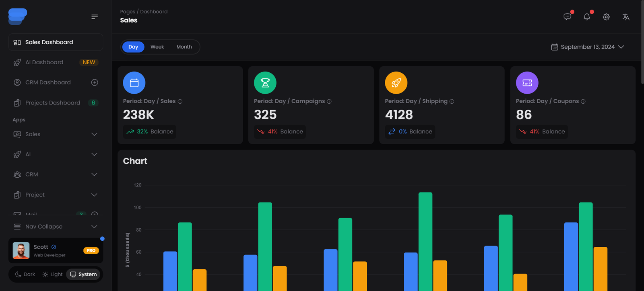Click the Nav Collapse list icon
This screenshot has height=291, width=644.
(17, 227)
